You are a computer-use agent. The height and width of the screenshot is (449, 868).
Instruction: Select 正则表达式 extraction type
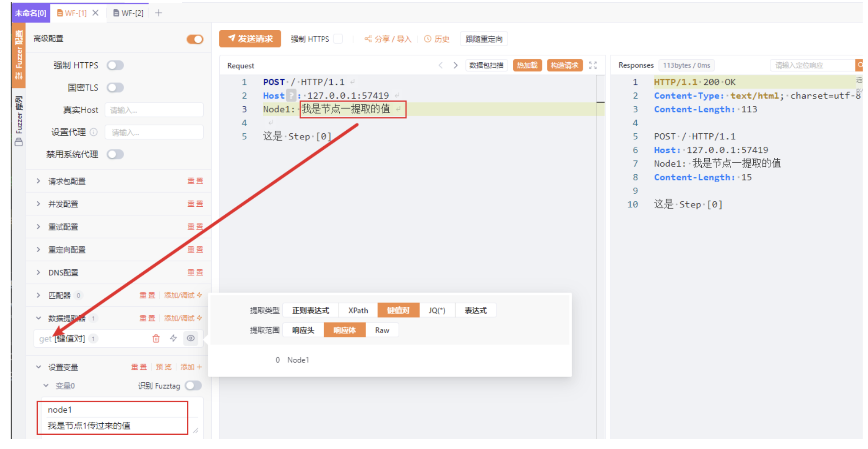[310, 310]
